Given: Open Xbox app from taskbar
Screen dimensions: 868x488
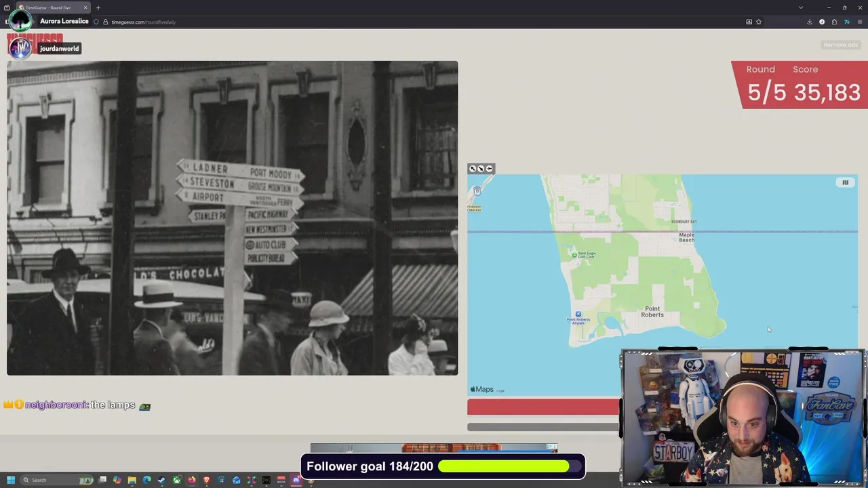Looking at the screenshot, I should (177, 480).
